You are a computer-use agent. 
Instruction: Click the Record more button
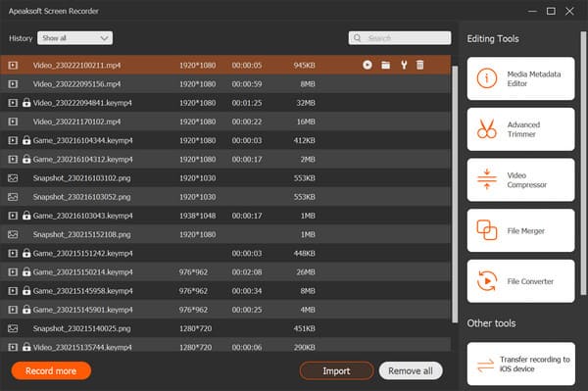(51, 370)
